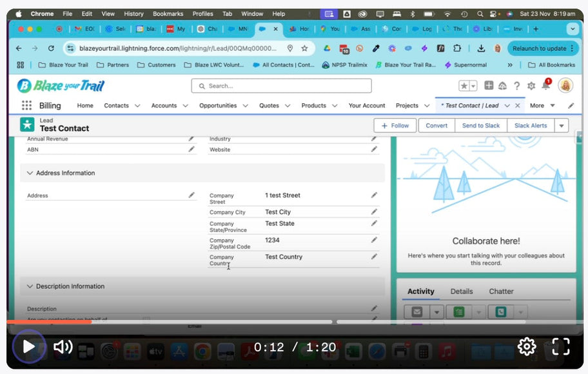
Task: Enter fullscreen video mode
Action: coord(561,346)
